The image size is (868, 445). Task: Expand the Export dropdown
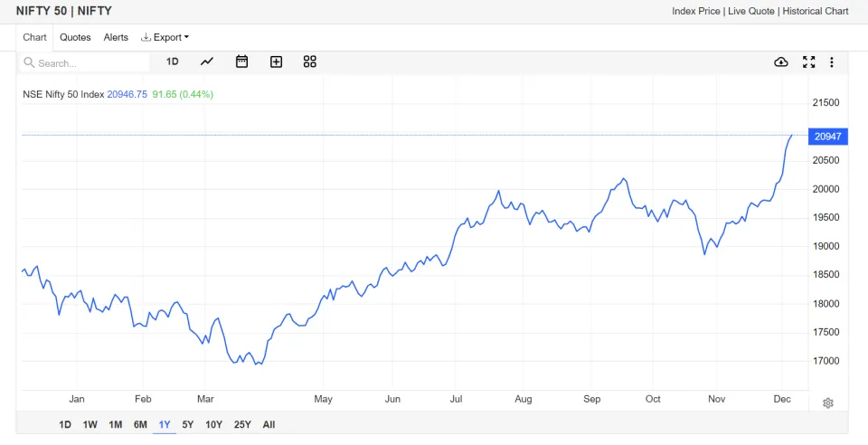click(x=165, y=37)
